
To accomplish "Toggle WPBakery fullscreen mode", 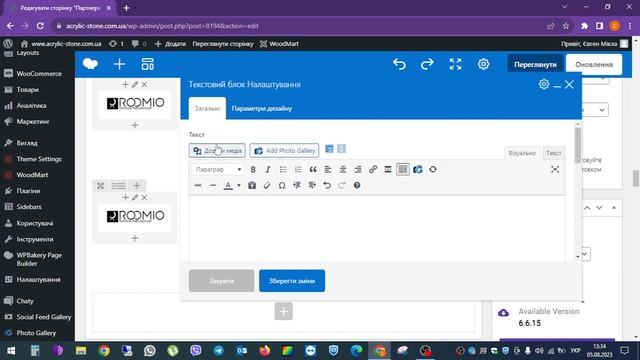I will point(456,64).
